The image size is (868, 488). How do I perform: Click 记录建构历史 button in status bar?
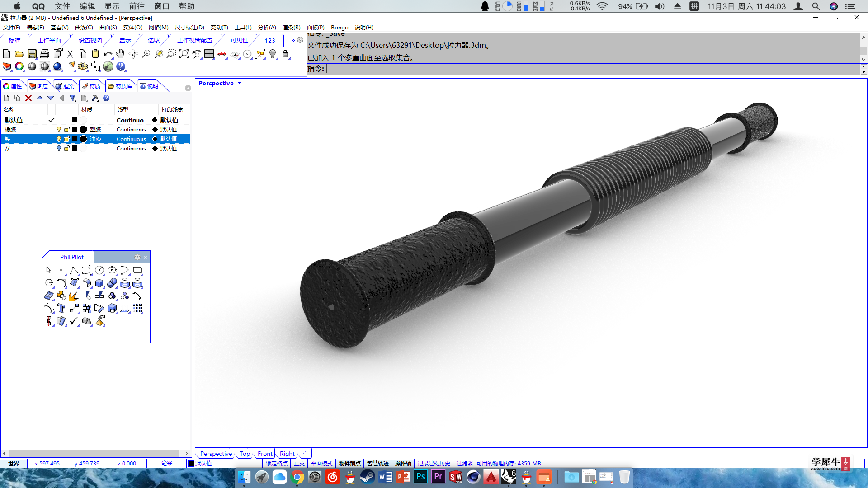(434, 464)
